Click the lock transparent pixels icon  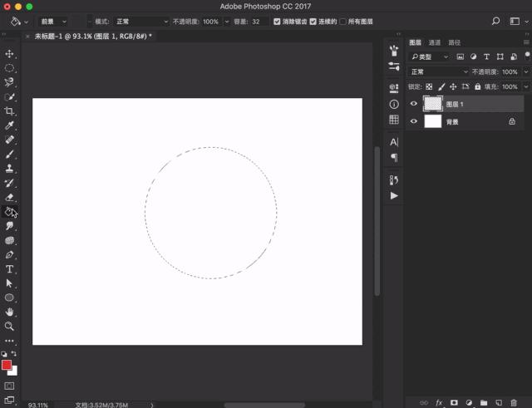pos(429,86)
